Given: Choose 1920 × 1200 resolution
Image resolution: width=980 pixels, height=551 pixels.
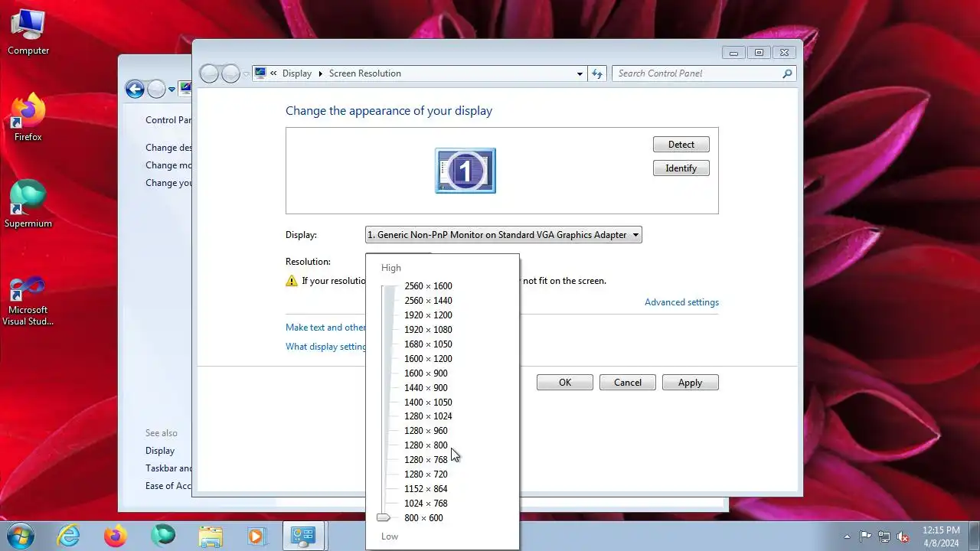Looking at the screenshot, I should tap(428, 315).
